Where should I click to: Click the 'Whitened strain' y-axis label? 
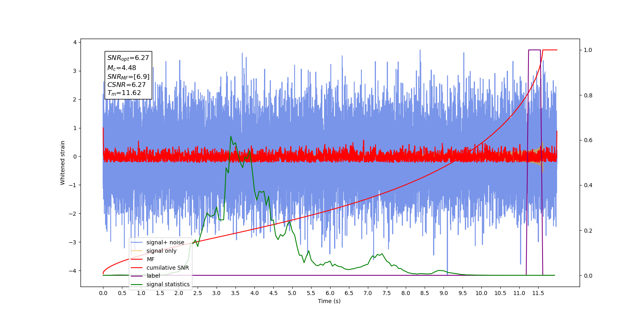point(62,163)
